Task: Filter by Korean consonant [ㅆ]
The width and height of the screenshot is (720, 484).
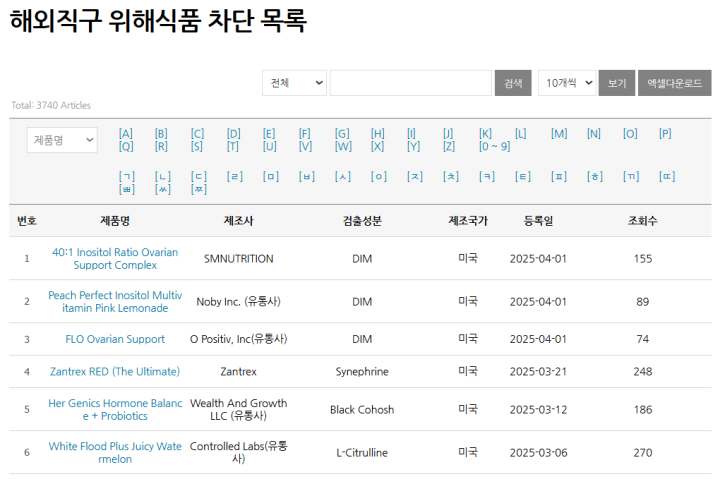Action: click(x=163, y=189)
